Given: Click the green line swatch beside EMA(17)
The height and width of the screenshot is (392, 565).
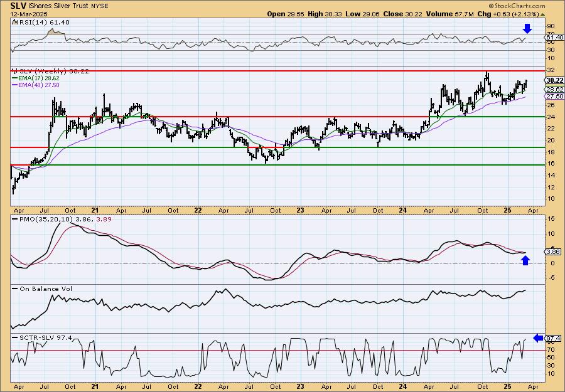Looking at the screenshot, I should click(x=15, y=78).
